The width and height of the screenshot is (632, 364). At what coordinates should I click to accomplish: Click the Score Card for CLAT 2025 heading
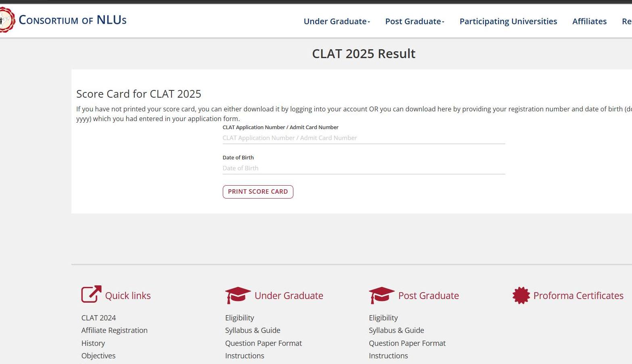(x=138, y=94)
